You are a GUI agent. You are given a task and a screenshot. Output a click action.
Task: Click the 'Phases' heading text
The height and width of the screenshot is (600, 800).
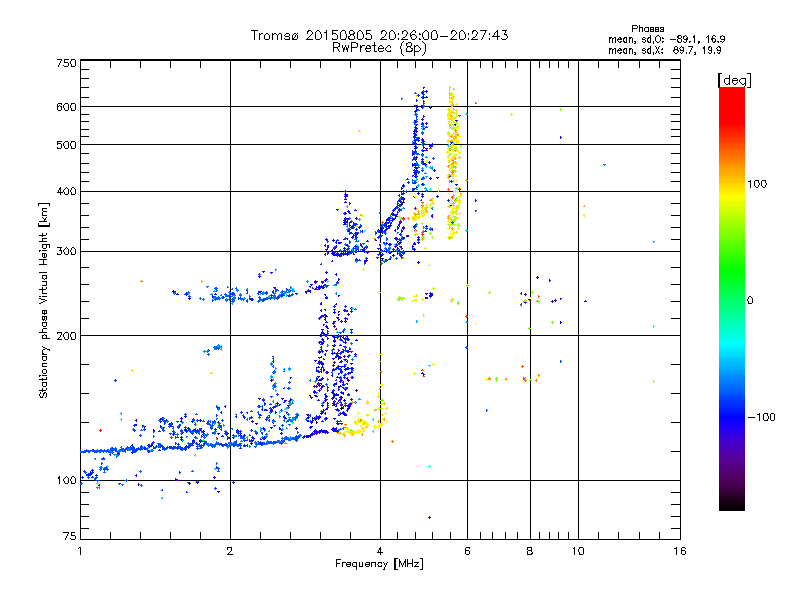[647, 29]
